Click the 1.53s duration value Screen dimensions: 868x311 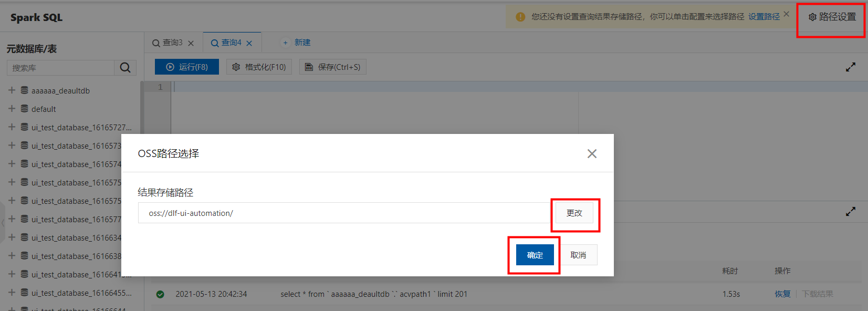731,294
